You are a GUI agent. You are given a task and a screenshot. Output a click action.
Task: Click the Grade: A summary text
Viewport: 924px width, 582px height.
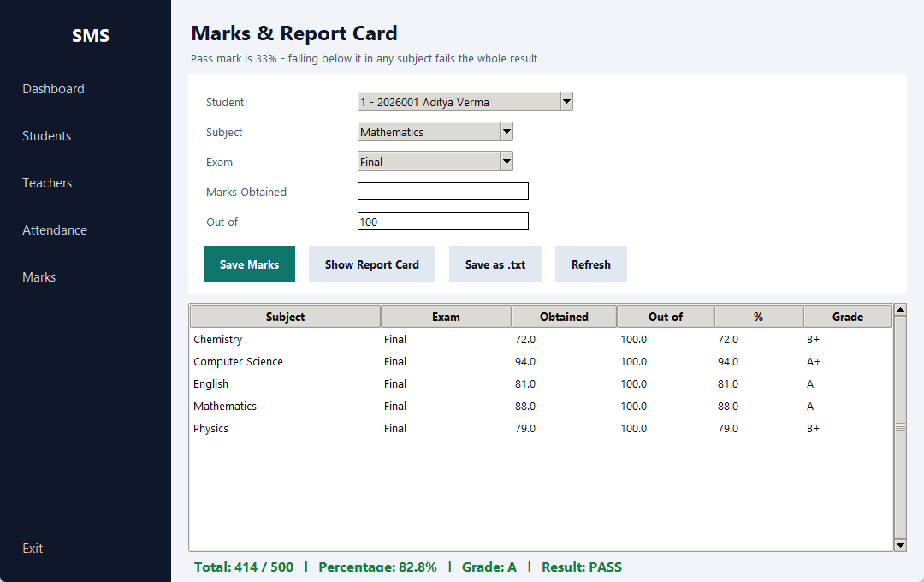click(x=489, y=567)
